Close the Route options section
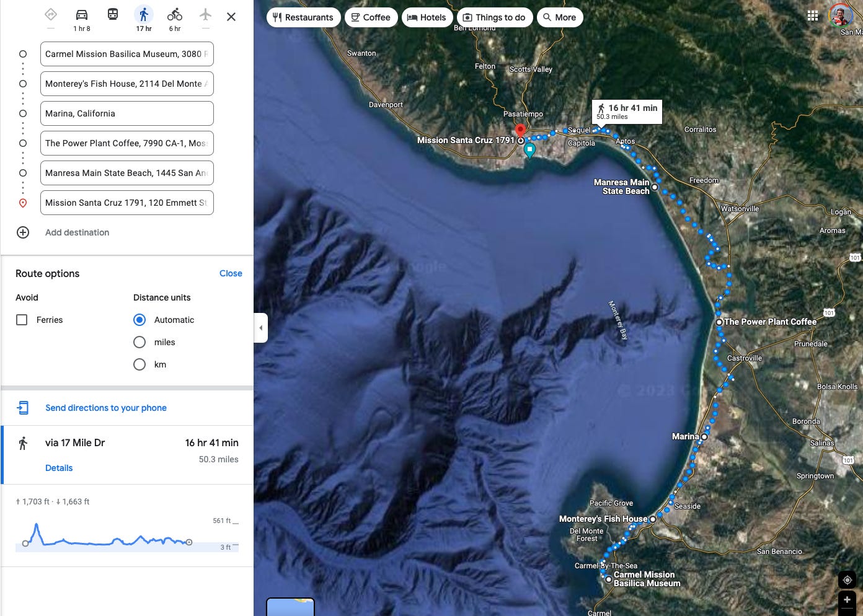 coord(231,273)
